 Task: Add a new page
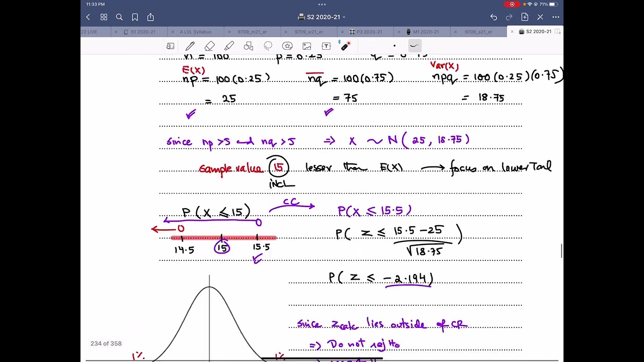tap(525, 17)
